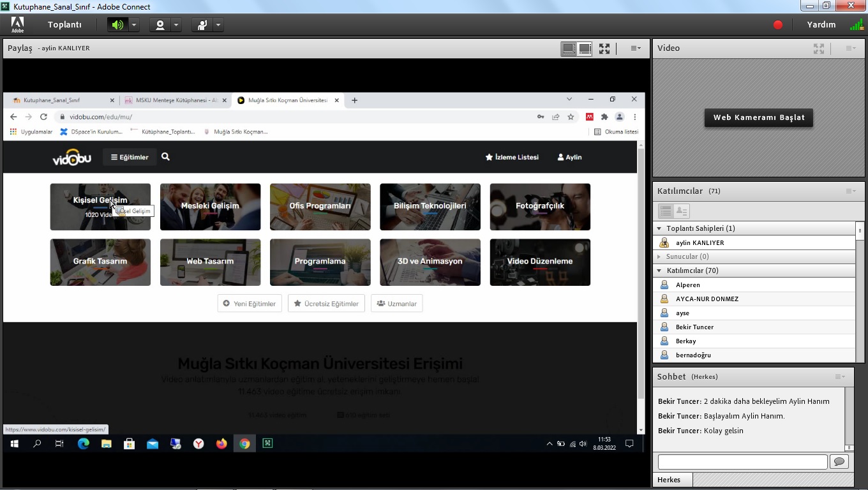Click the Windows Start button in shared taskbar

(14, 443)
